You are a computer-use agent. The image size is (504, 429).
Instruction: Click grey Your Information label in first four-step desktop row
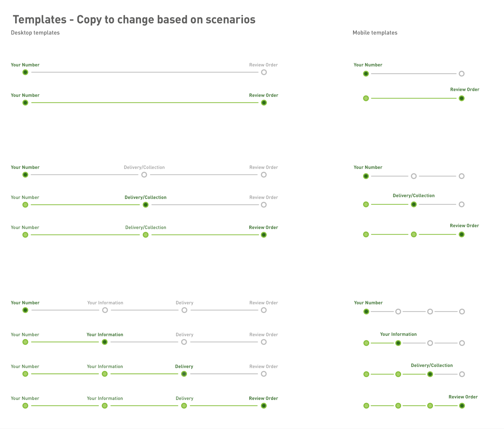(x=105, y=303)
